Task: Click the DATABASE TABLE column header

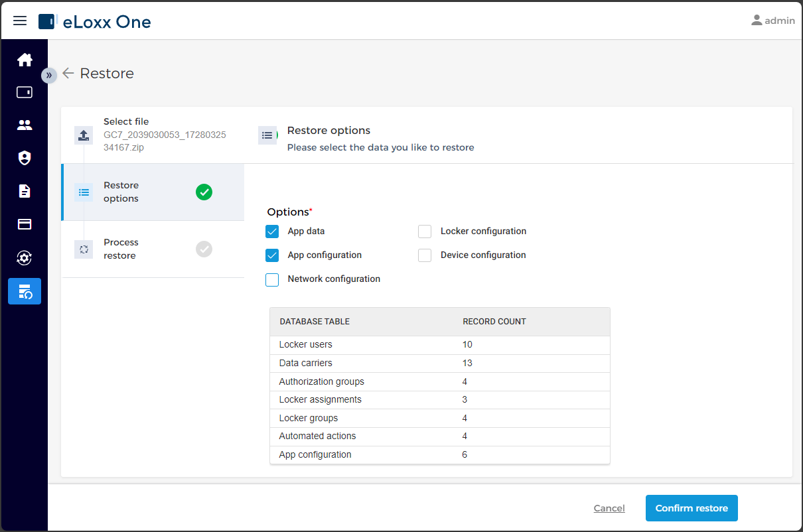Action: [315, 322]
